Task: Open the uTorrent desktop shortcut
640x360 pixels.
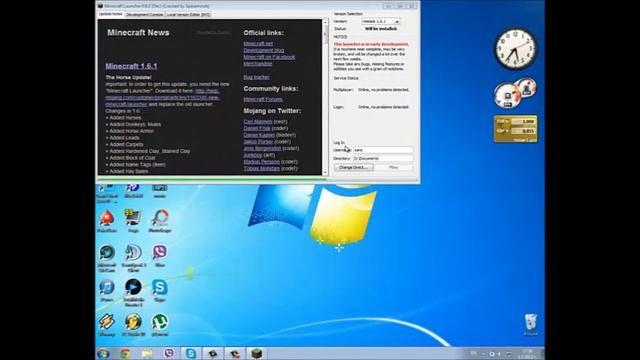Action: (160, 322)
